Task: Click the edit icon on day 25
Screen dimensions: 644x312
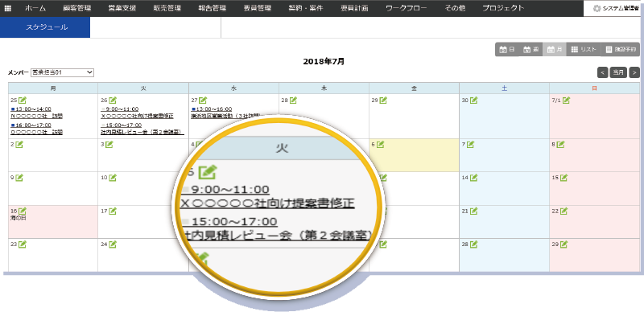Action: pos(23,101)
